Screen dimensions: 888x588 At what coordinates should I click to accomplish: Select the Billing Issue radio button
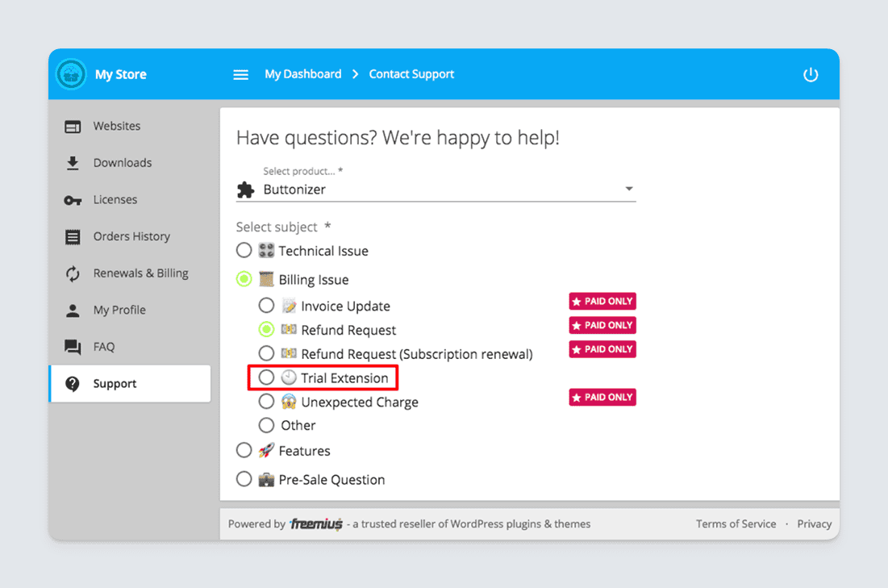pos(244,279)
